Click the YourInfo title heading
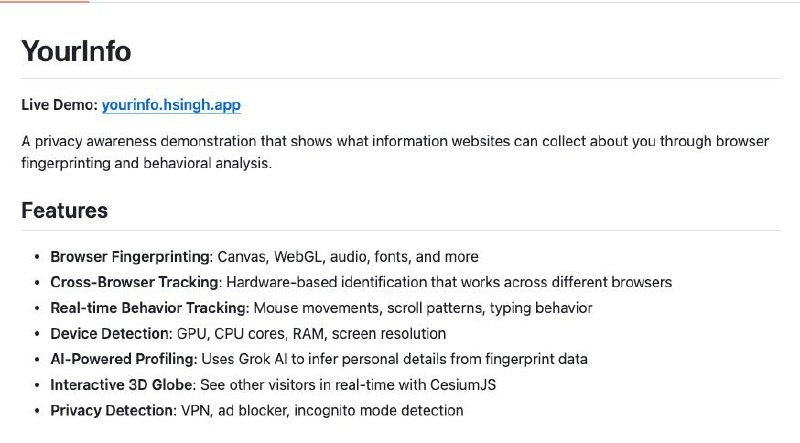Screen dimensions: 800x443 [76, 51]
